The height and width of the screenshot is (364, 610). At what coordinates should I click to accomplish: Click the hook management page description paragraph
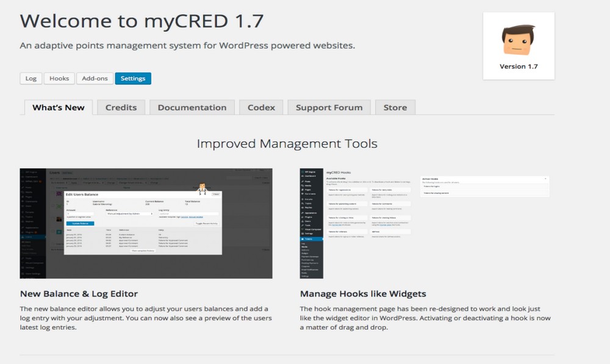(x=425, y=318)
